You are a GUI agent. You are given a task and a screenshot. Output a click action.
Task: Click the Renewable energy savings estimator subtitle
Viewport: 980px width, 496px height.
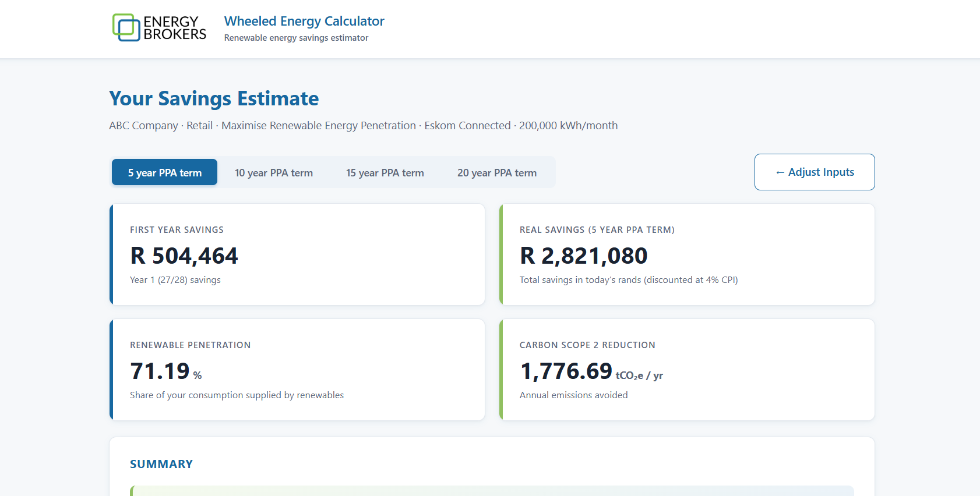tap(296, 38)
